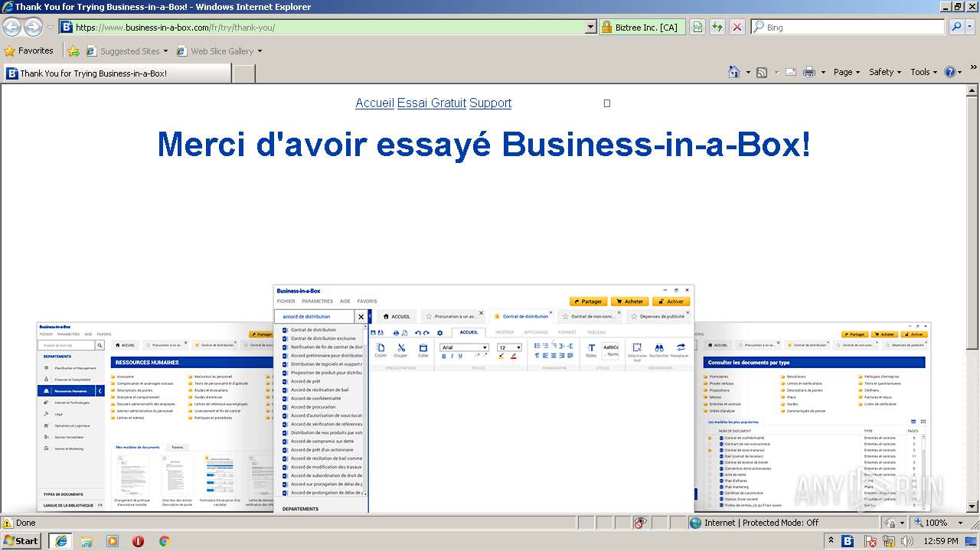Open the privacy report eye icon
Viewport: 980px width, 551px height.
pos(641,523)
